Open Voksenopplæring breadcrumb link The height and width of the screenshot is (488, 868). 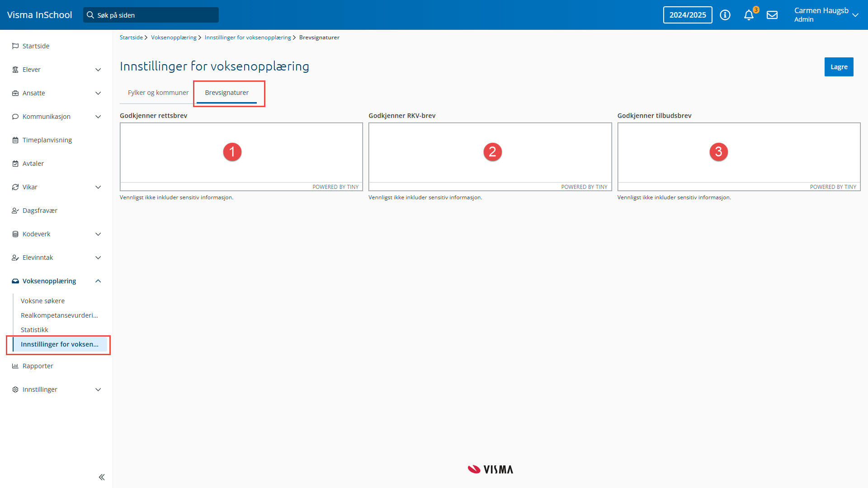(174, 38)
